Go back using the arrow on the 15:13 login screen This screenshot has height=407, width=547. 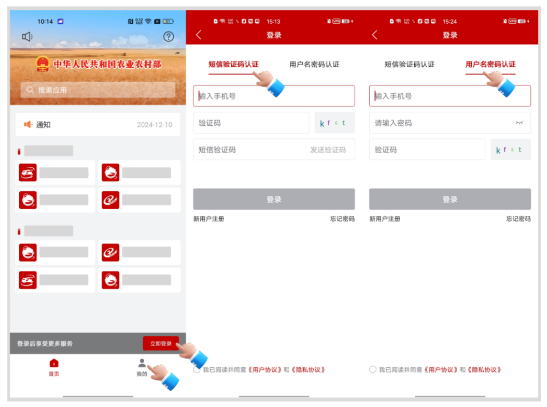pos(199,35)
